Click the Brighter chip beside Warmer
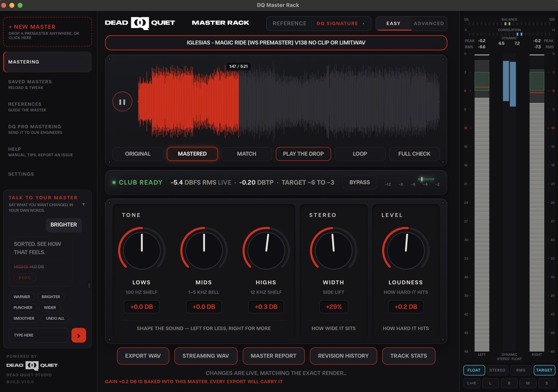The height and width of the screenshot is (392, 558). tap(51, 297)
